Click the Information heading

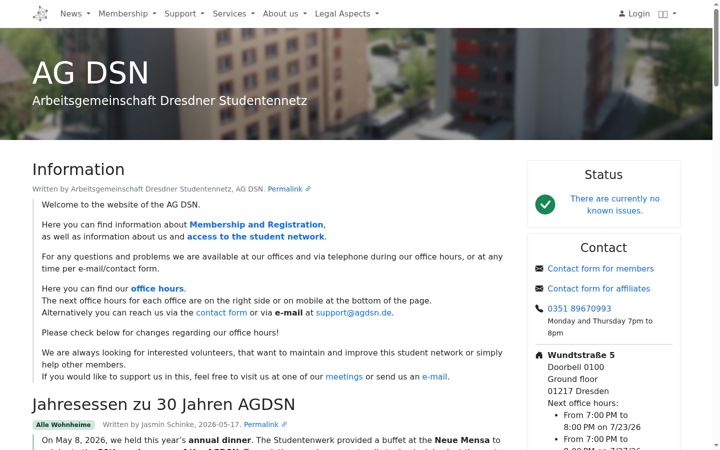[x=79, y=169]
